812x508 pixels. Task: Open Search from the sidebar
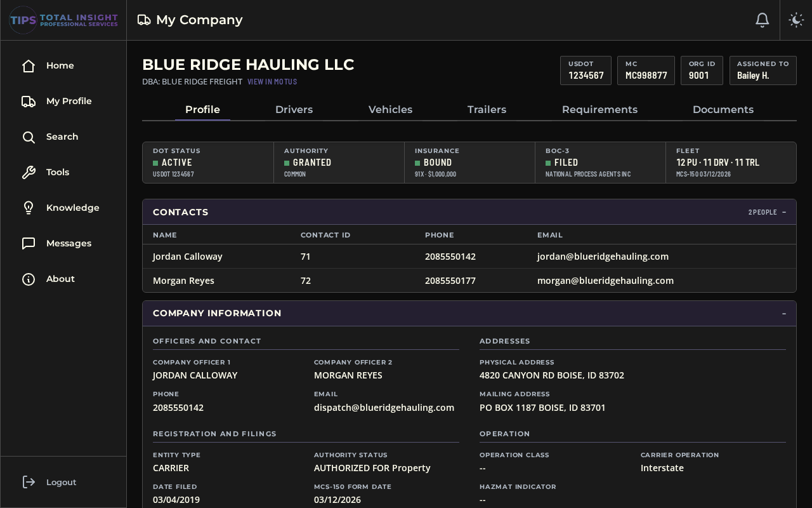click(62, 137)
